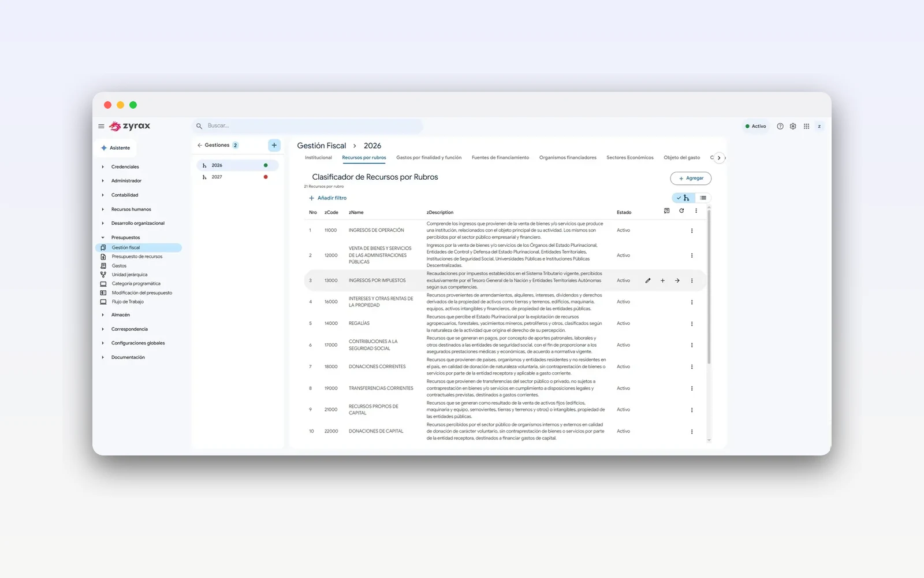This screenshot has height=578, width=924.
Task: Open more options for INGRESOS DE OPERACIÓN row
Action: (692, 231)
